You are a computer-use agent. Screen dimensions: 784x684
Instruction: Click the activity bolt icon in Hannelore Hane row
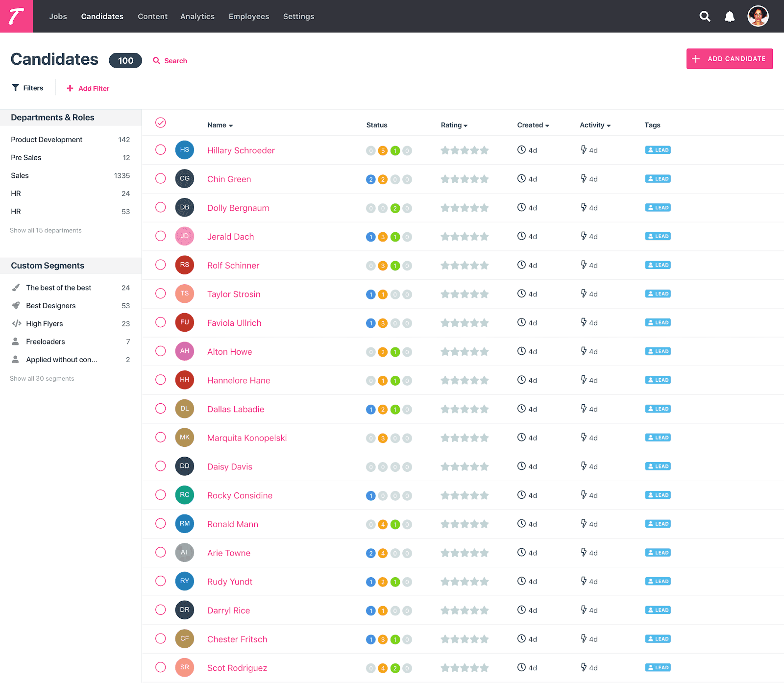pyautogui.click(x=584, y=380)
